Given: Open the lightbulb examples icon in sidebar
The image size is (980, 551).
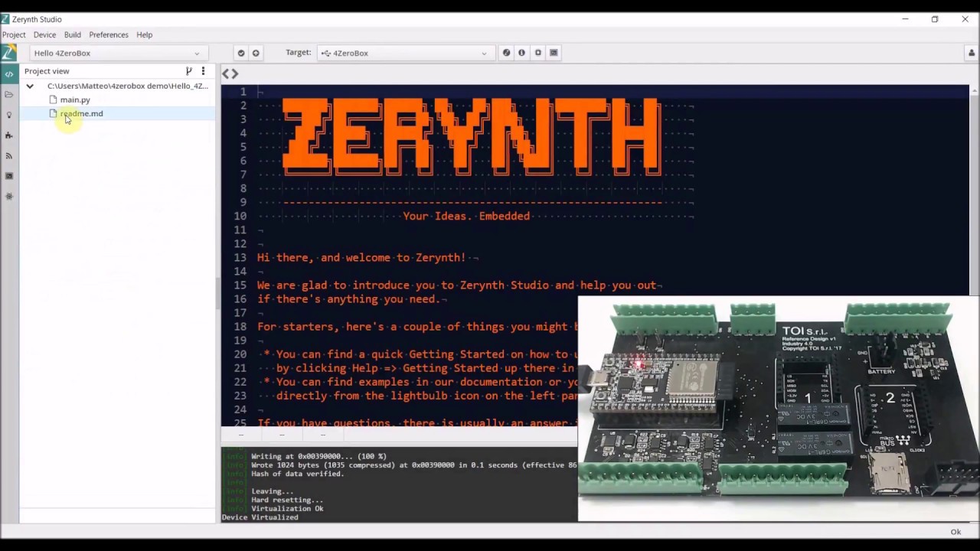Looking at the screenshot, I should [x=9, y=115].
